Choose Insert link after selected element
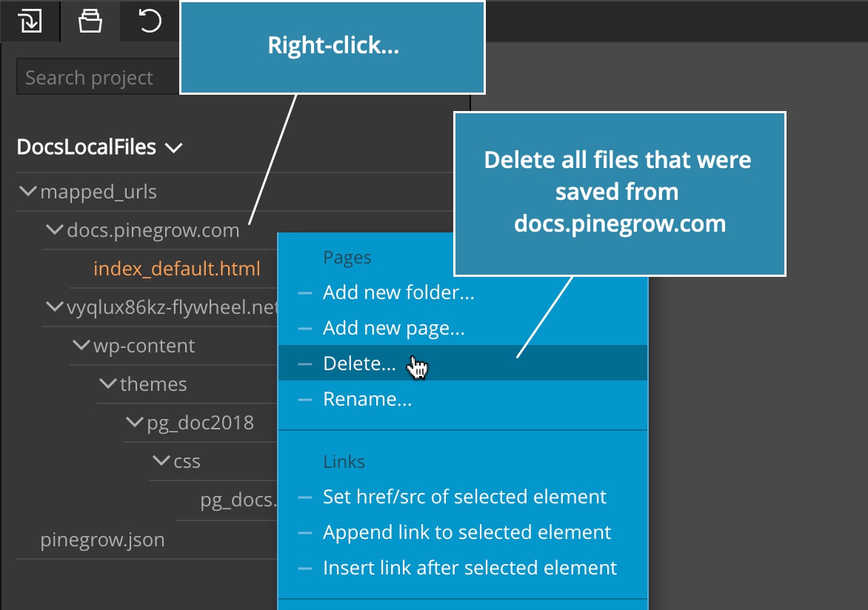Image resolution: width=868 pixels, height=610 pixels. [462, 567]
